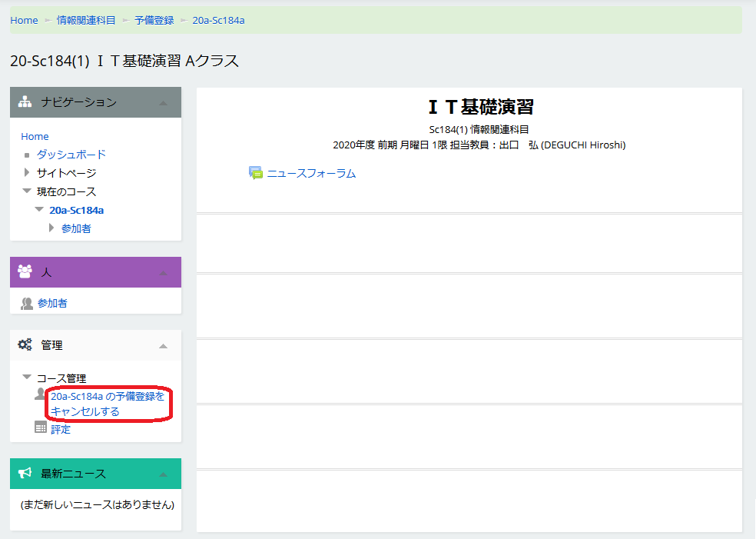The width and height of the screenshot is (756, 539).
Task: Click the Navigation block sitemap icon
Action: point(25,102)
